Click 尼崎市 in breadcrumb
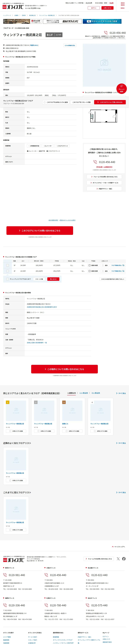 click(24, 15)
